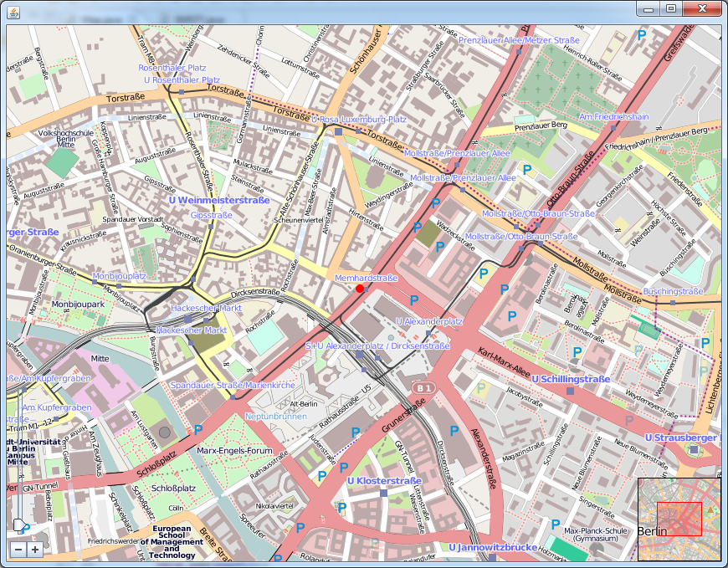The width and height of the screenshot is (728, 568).
Task: Click the U Jannowitzbrücke station label
Action: [x=492, y=548]
